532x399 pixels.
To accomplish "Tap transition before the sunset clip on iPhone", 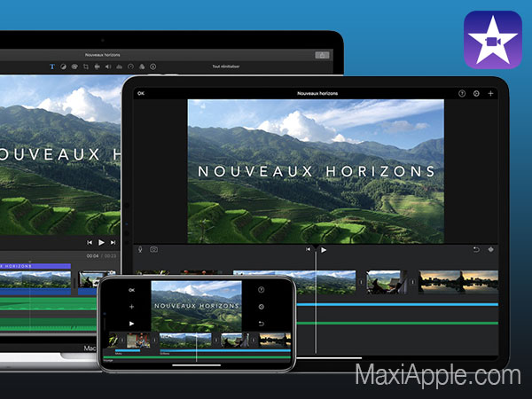I will click(x=254, y=340).
